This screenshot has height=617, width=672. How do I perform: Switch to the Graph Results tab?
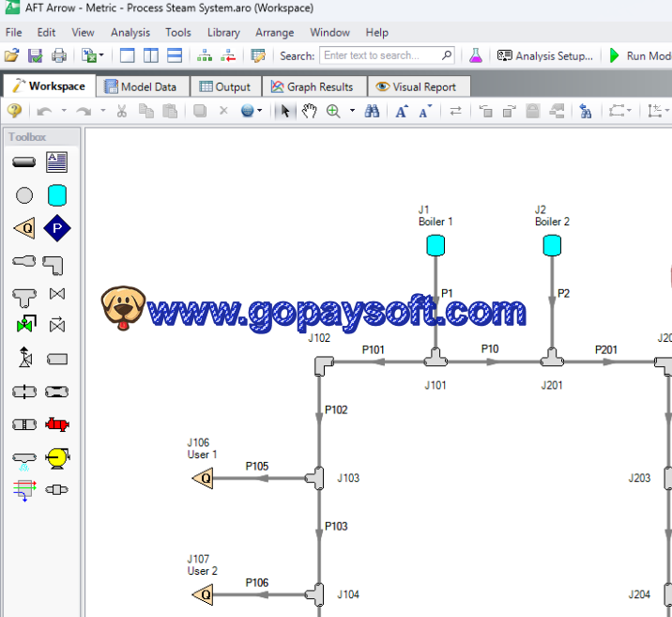pos(312,86)
